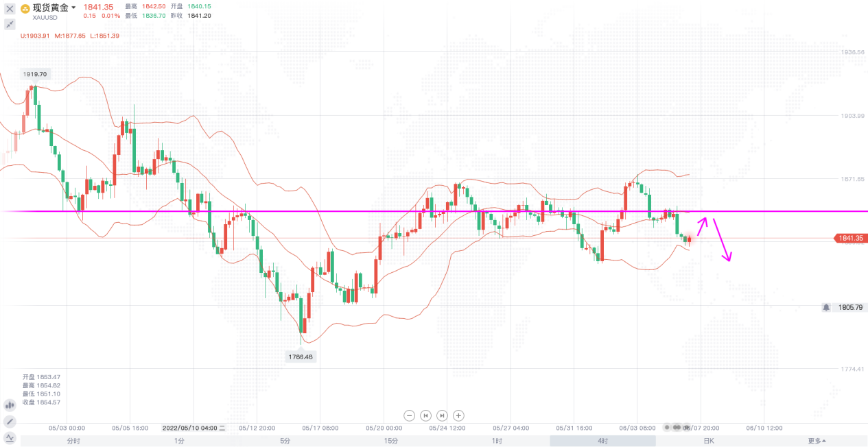Zoom out the chart with minus button
Image resolution: width=868 pixels, height=447 pixels.
410,415
